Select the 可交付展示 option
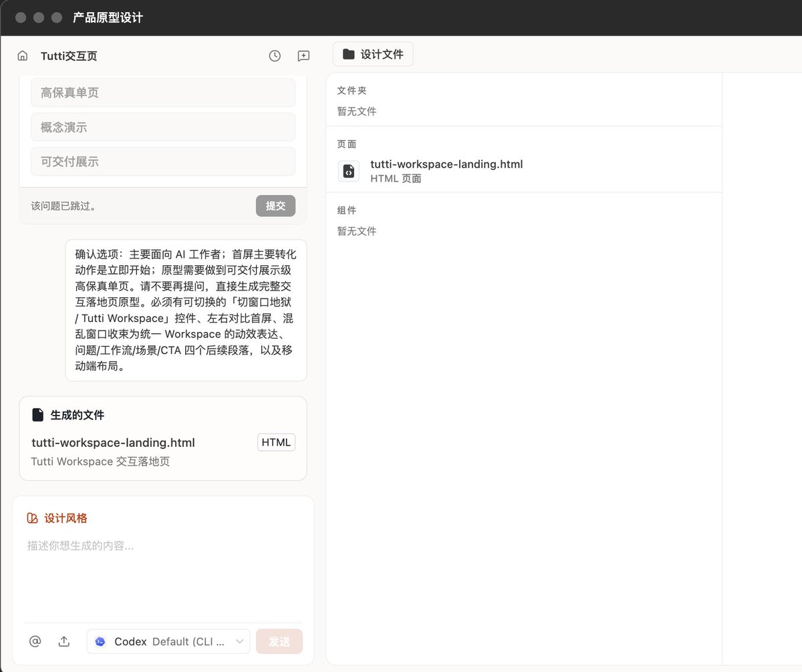802x672 pixels. [x=163, y=162]
